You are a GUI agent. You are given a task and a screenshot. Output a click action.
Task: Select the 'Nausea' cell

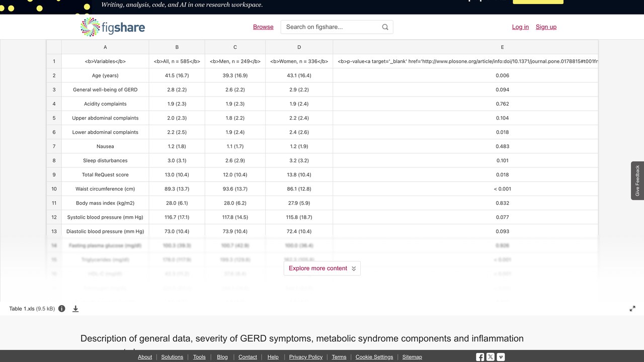pyautogui.click(x=105, y=146)
